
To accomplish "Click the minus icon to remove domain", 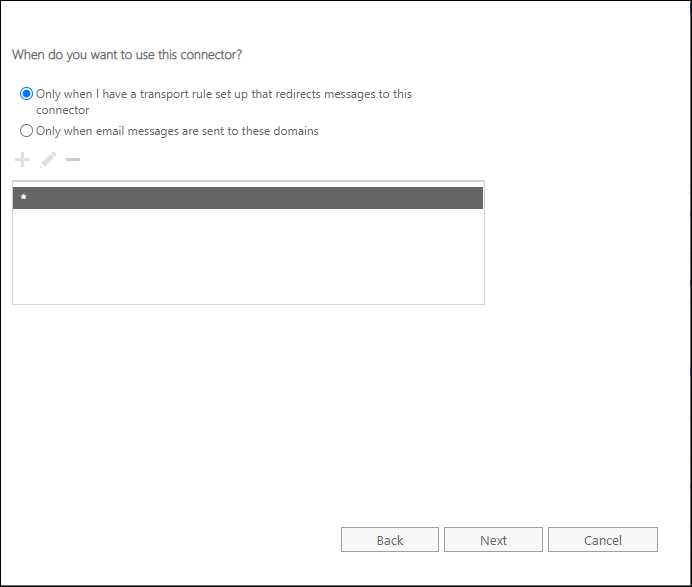I will click(x=72, y=160).
